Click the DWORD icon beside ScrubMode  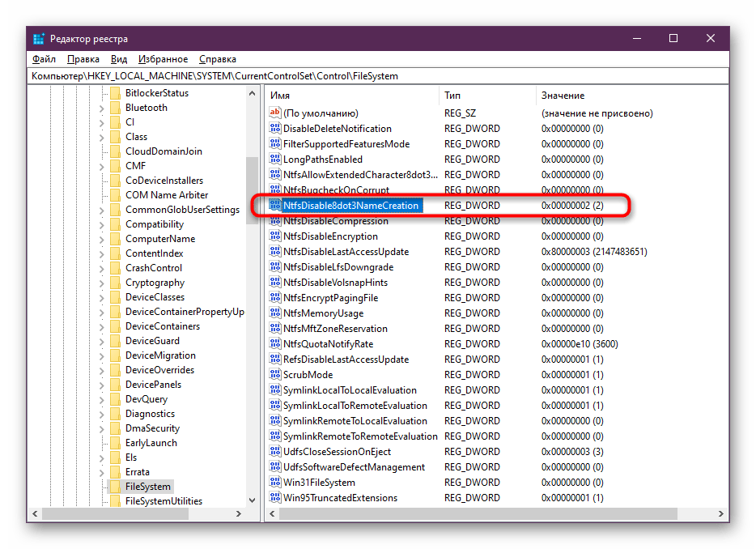pos(275,375)
